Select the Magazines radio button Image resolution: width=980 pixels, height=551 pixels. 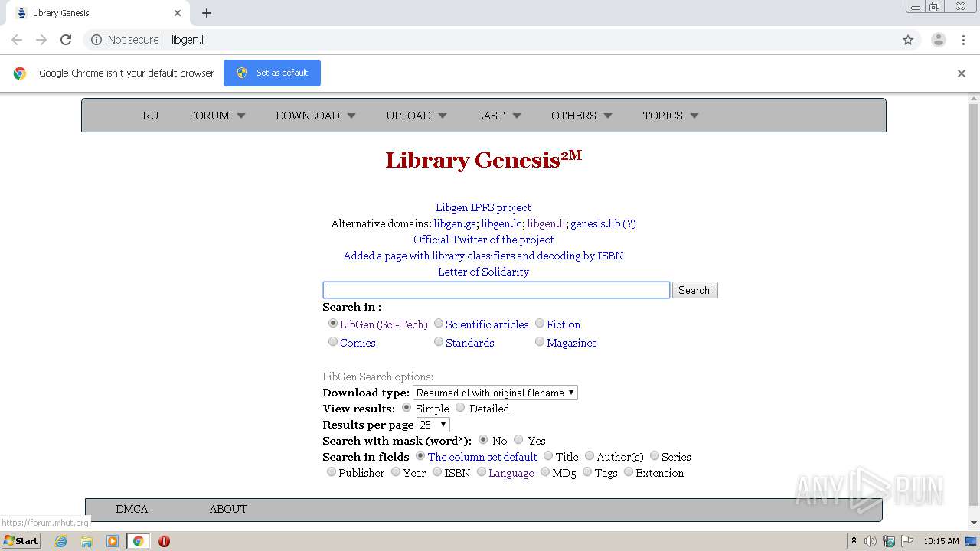click(540, 342)
